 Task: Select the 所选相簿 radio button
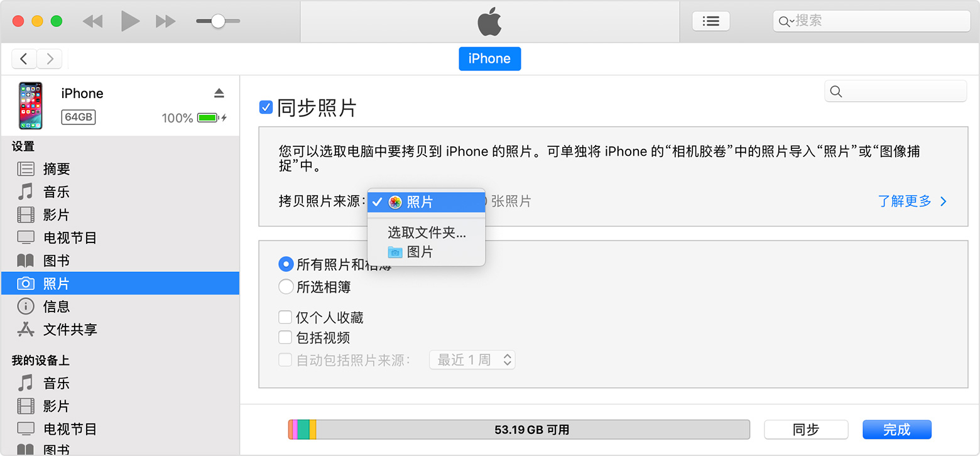click(286, 287)
